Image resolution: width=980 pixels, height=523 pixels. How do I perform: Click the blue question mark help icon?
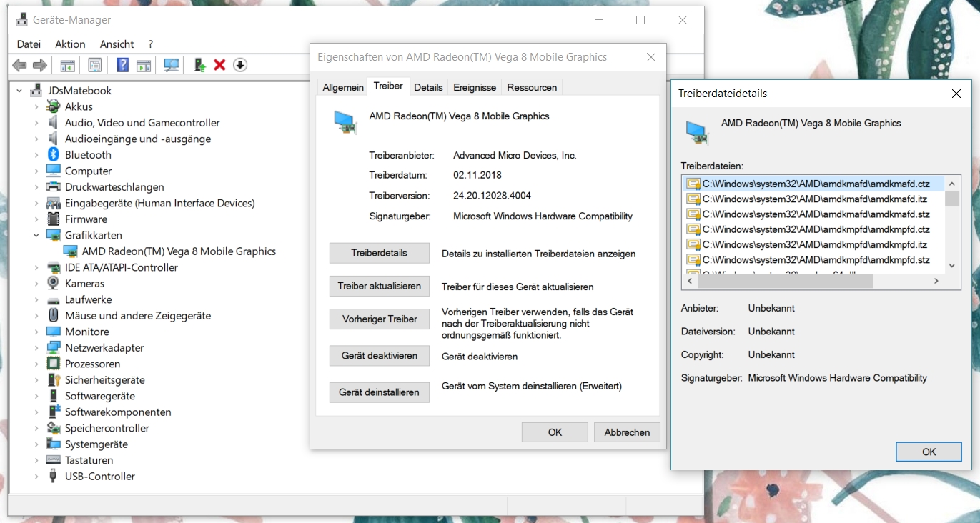coord(123,65)
